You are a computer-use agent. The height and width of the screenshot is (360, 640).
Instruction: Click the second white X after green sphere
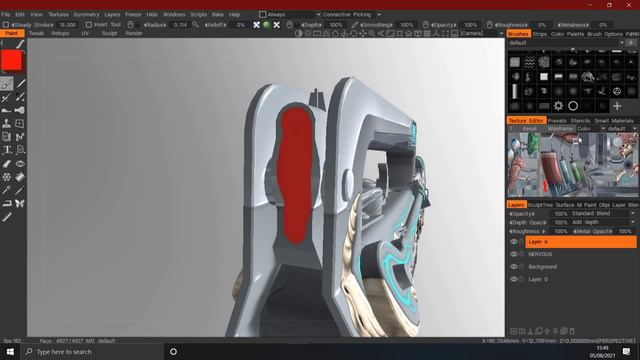coord(277,25)
